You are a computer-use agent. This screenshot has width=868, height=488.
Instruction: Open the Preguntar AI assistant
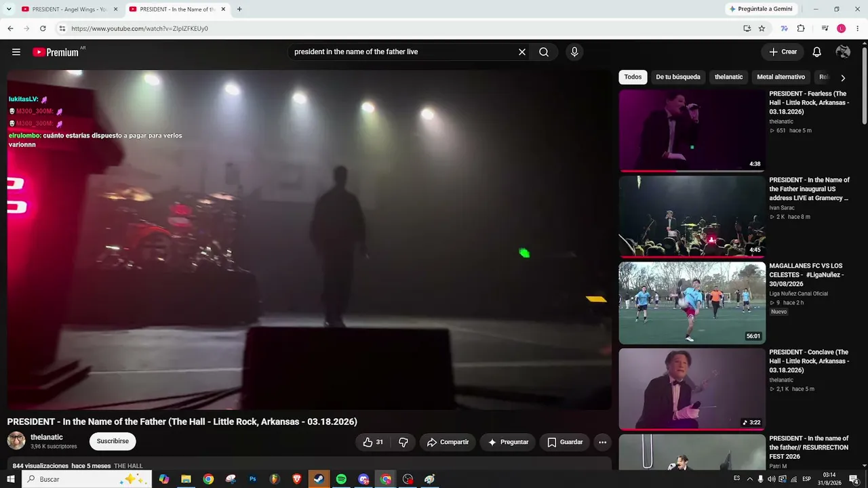pyautogui.click(x=508, y=442)
